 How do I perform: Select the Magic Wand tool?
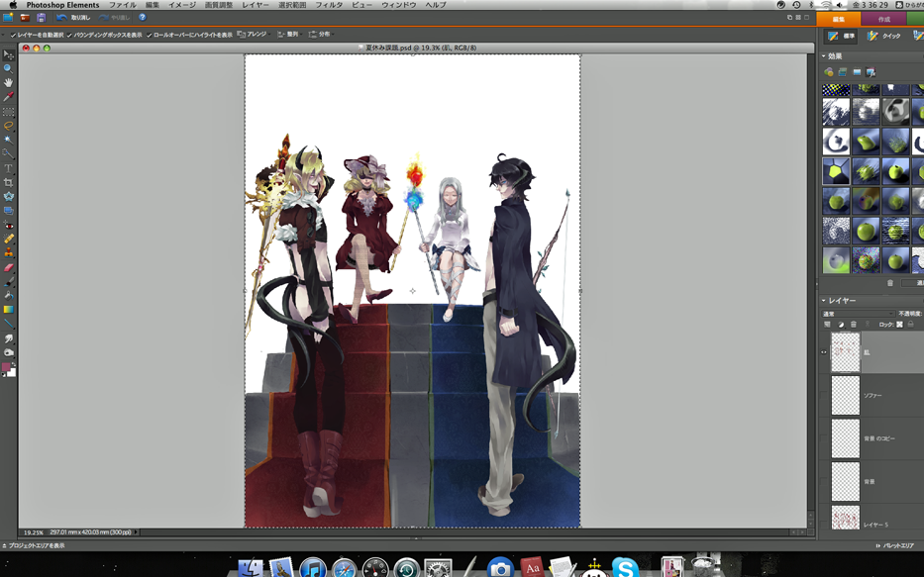[x=8, y=140]
